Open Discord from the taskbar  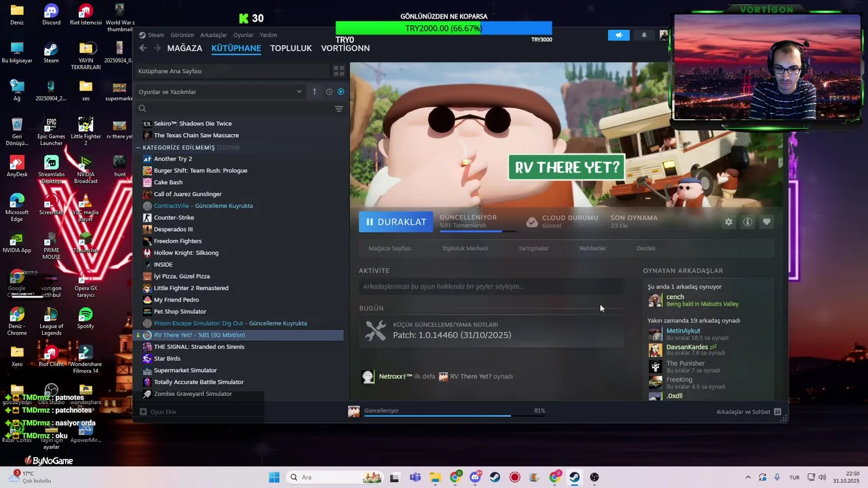point(475,477)
